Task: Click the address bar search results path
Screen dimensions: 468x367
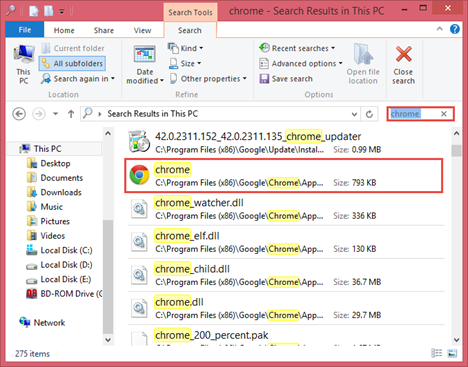Action: click(x=152, y=114)
